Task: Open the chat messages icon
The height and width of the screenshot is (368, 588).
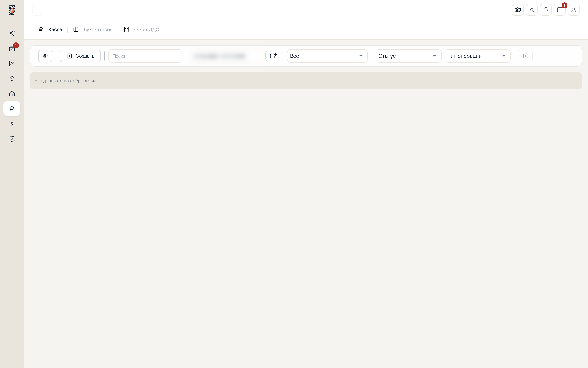Action: tap(560, 10)
